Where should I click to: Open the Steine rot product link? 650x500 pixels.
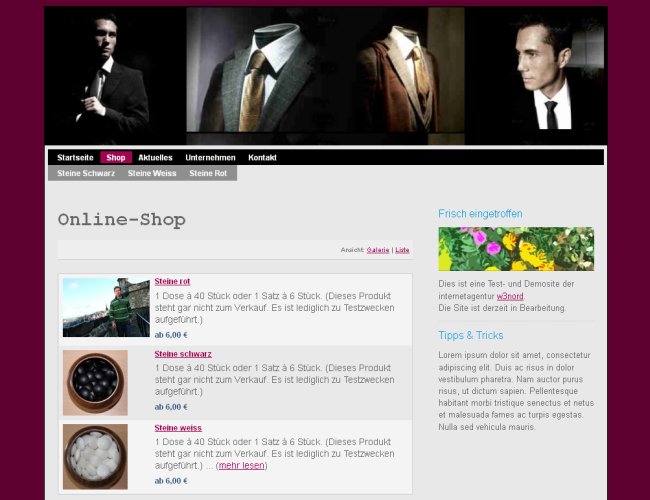point(172,282)
